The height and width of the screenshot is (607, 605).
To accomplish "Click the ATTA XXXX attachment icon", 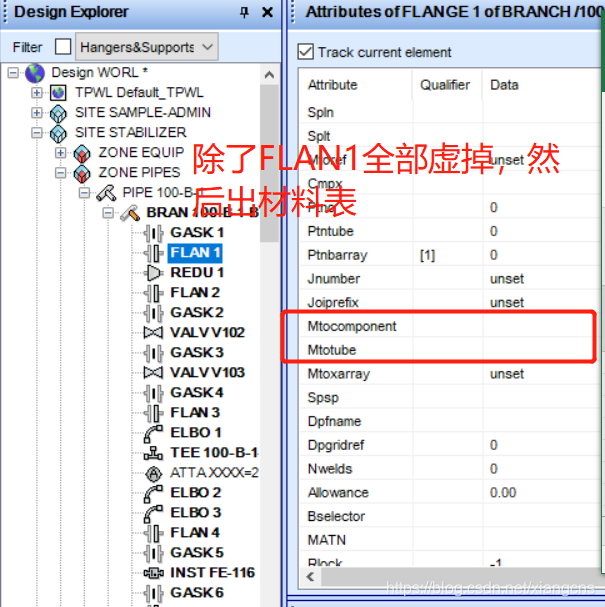I will [153, 472].
